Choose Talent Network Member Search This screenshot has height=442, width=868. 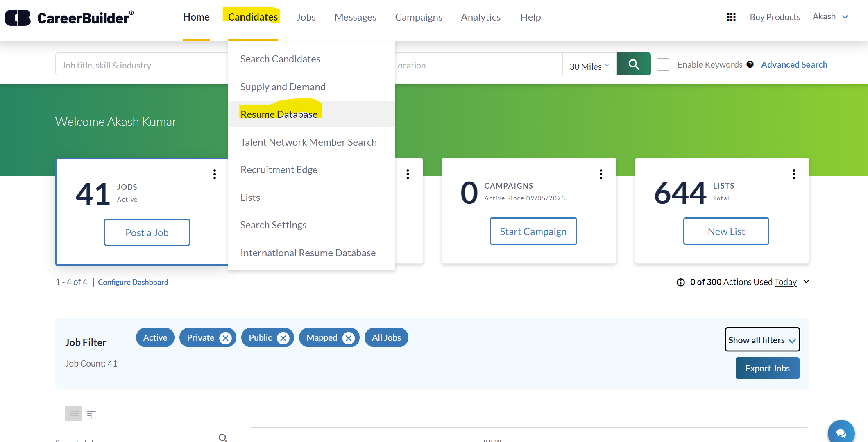click(x=308, y=142)
